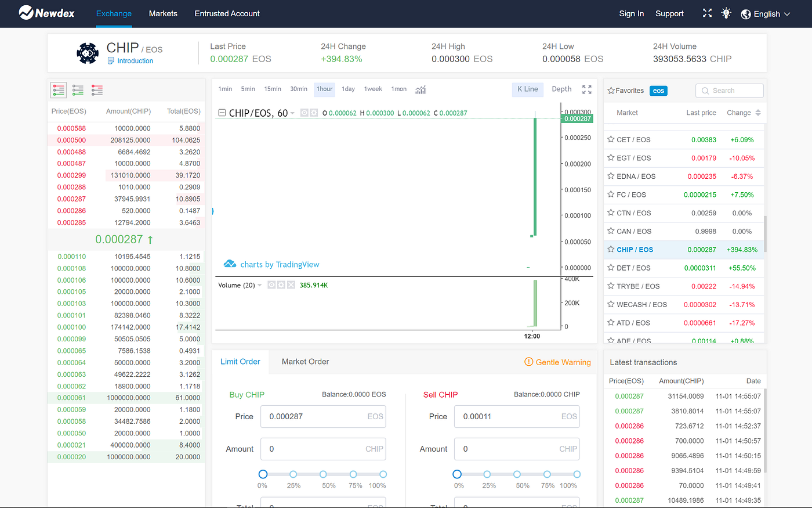Set buy amount slider to 50%
The height and width of the screenshot is (508, 812).
click(x=323, y=474)
